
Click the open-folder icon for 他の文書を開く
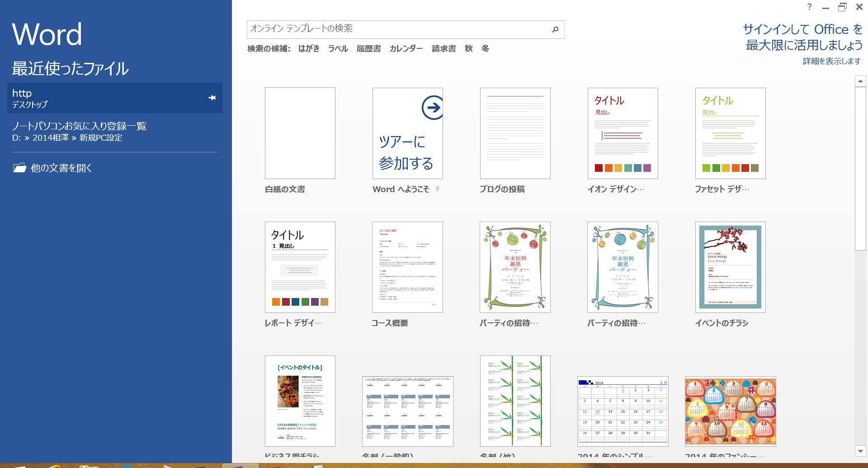coord(20,168)
